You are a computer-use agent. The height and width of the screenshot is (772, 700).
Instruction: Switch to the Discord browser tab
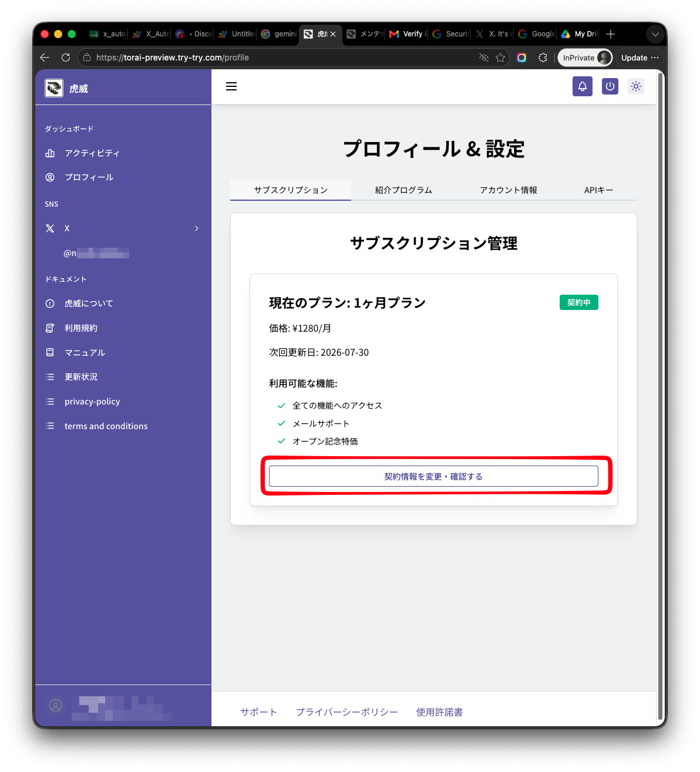(193, 34)
